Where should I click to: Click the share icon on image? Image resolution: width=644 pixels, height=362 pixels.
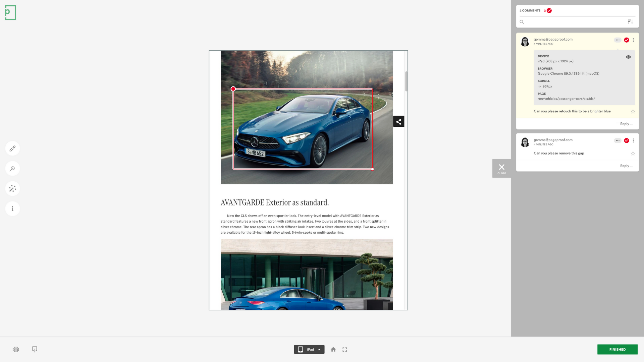[x=398, y=122]
